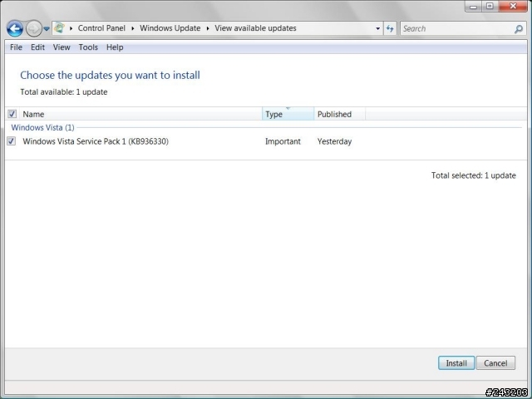Open the recent pages dropdown arrow

47,29
